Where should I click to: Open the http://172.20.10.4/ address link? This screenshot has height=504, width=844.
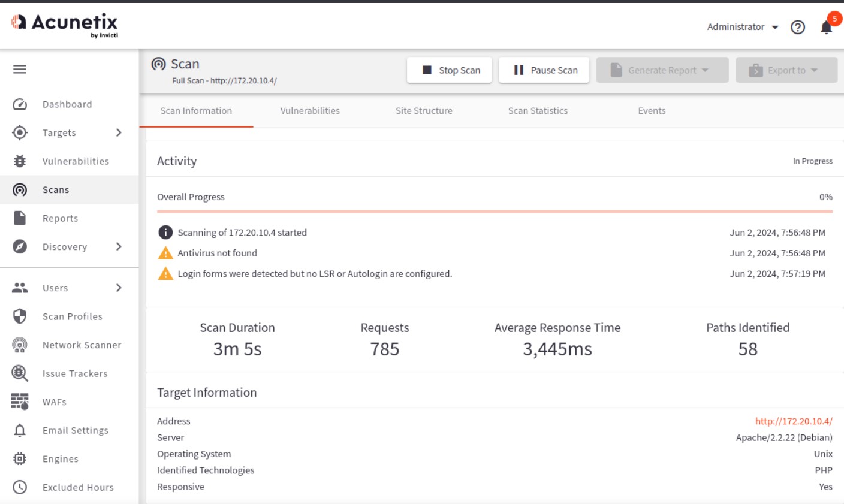tap(794, 421)
